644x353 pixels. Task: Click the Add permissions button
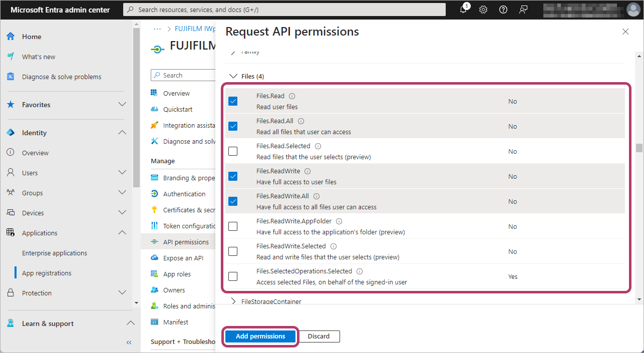click(260, 336)
